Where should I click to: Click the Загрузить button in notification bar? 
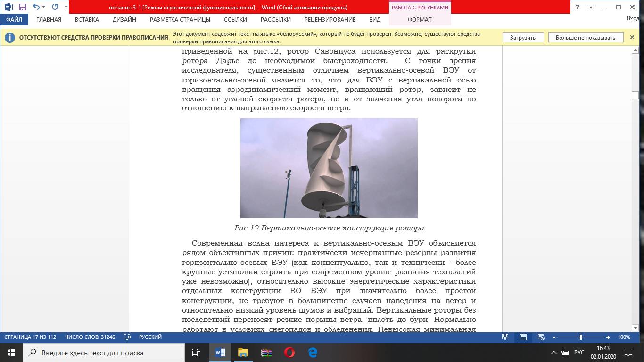point(522,38)
